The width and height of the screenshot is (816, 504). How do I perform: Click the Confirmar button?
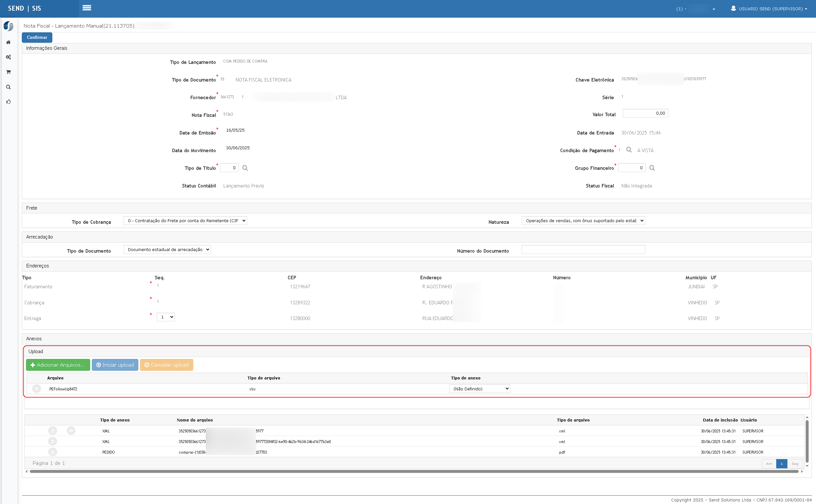click(x=37, y=37)
